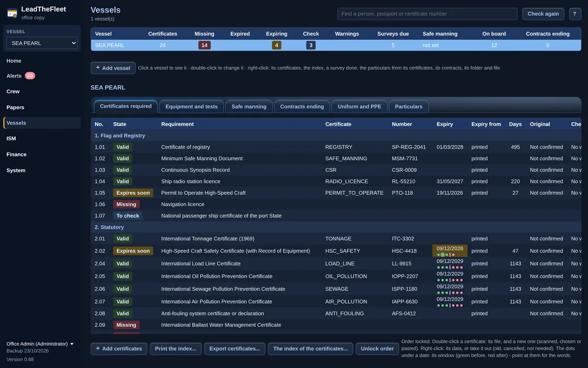This screenshot has height=368, width=588.
Task: Click the LeadTheFleet app logo icon
Action: [x=12, y=13]
